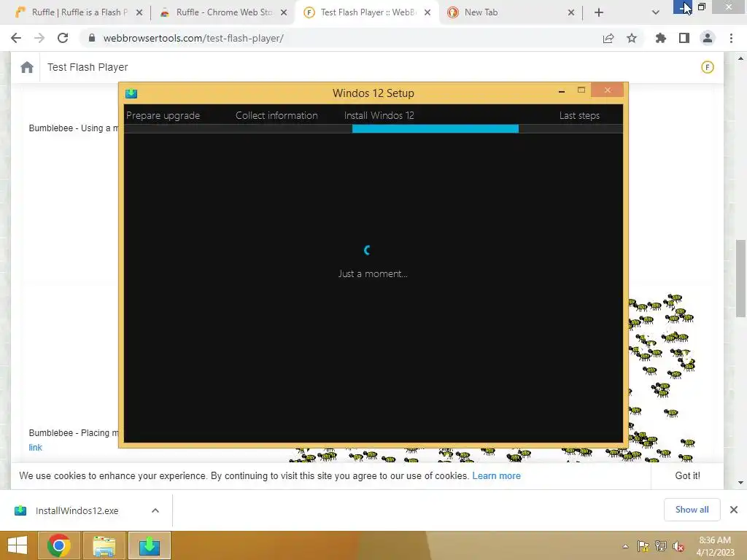Open the Chrome profile avatar
Screen dimensions: 747x560
[x=708, y=38]
